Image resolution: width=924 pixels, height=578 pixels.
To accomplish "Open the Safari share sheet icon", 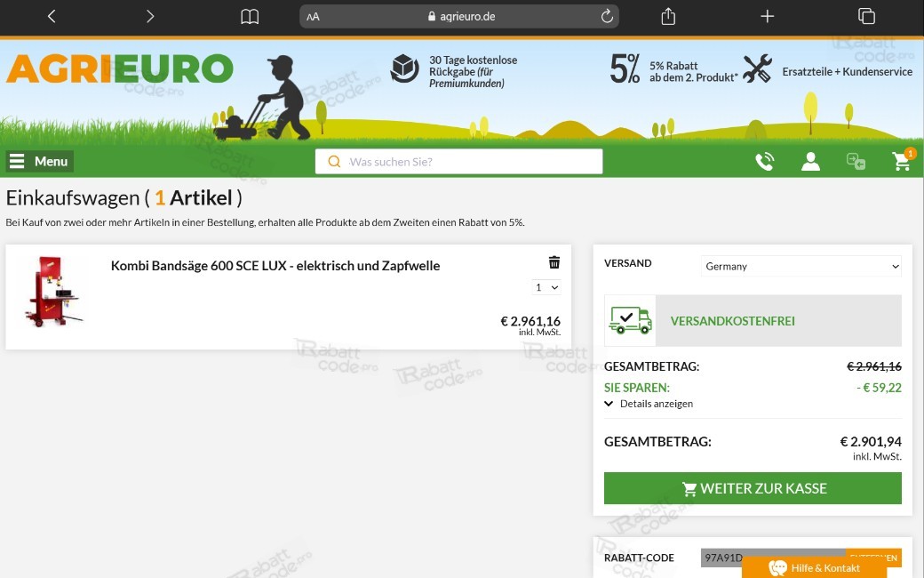I will pyautogui.click(x=668, y=16).
